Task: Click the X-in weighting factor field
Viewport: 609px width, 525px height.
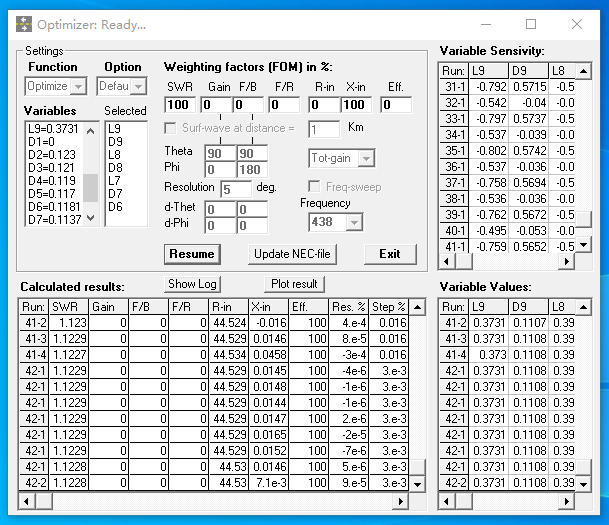Action: tap(356, 105)
